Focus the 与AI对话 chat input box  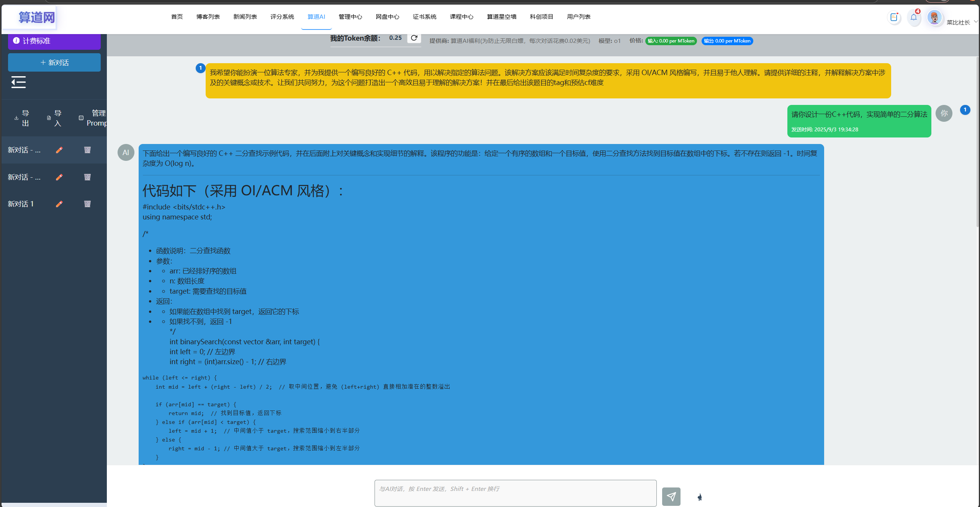(515, 493)
